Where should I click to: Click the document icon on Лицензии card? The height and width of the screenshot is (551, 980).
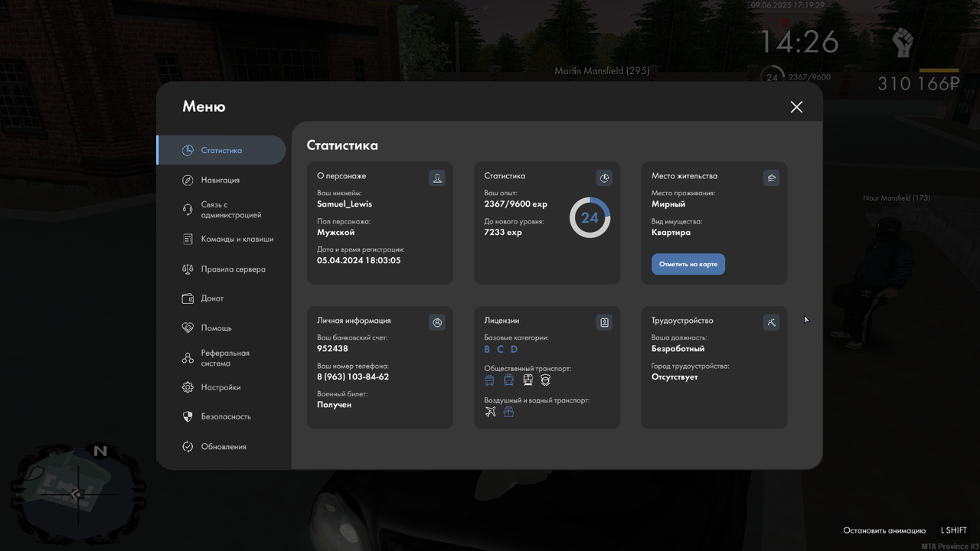point(604,323)
